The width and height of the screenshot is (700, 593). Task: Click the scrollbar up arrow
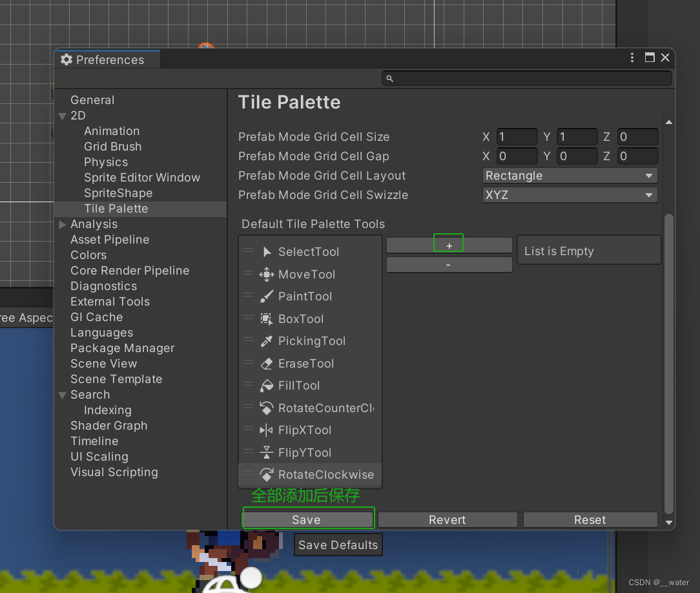click(x=669, y=122)
